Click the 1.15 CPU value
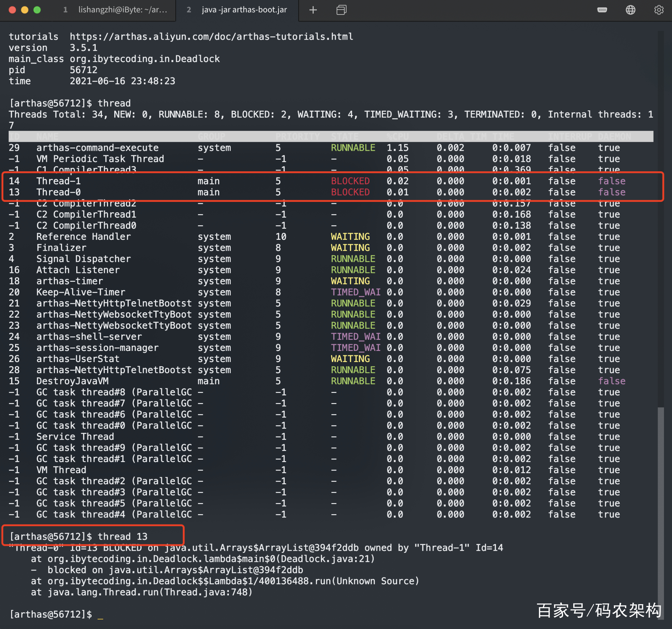 point(397,148)
